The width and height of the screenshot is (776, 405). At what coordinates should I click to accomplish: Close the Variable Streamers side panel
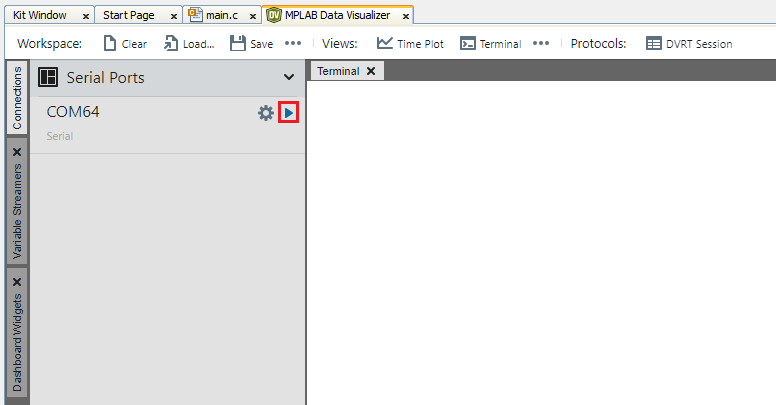pyautogui.click(x=17, y=152)
